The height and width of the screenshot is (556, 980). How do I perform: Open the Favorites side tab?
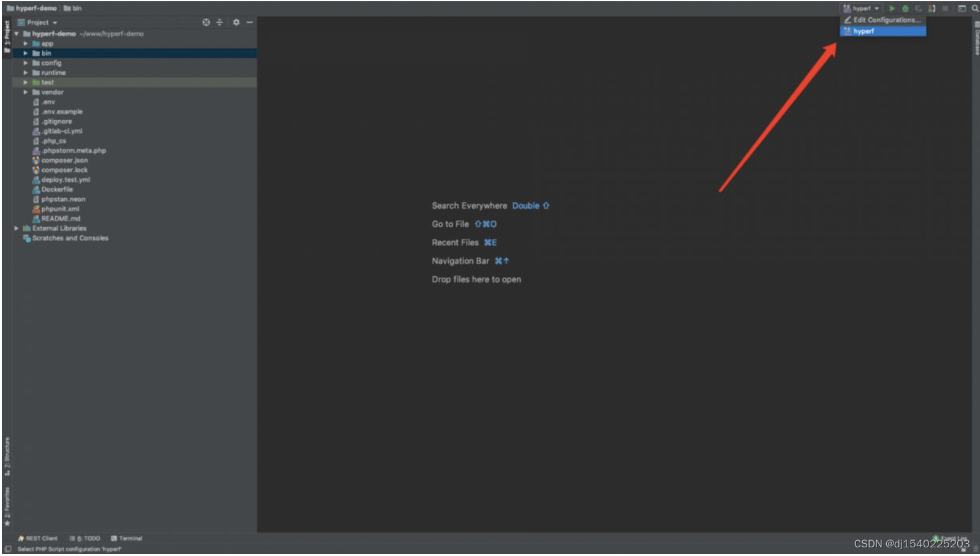[x=7, y=506]
